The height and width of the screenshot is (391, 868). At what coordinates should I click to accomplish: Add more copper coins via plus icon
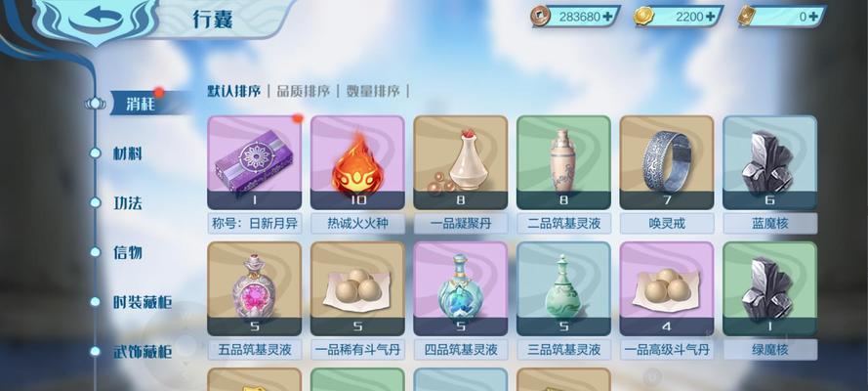[607, 17]
